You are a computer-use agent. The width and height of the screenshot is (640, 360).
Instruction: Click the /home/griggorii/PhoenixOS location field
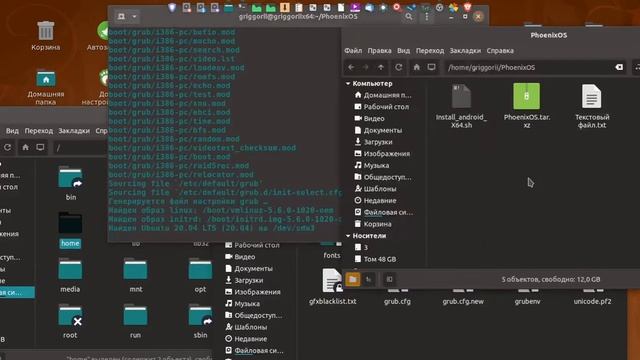[535, 67]
